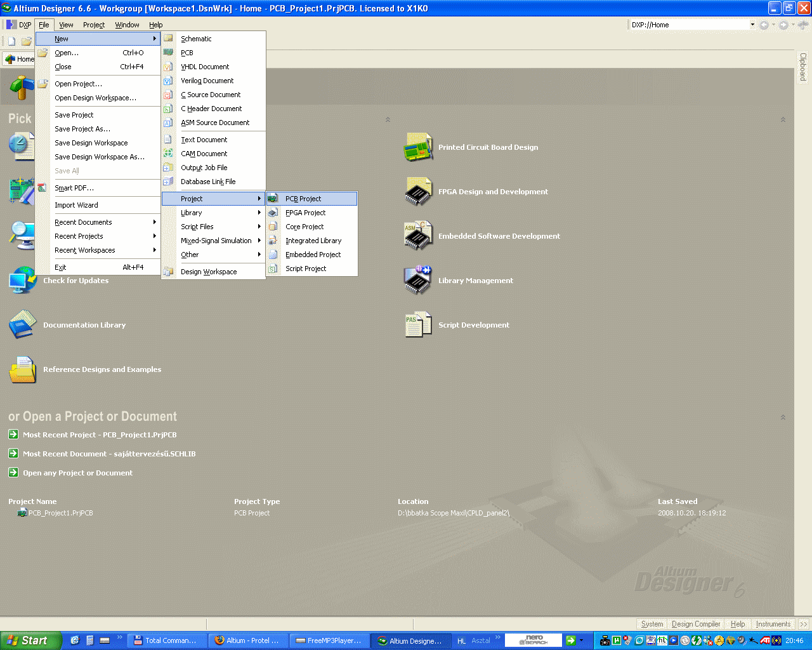Switch to Total Commander in the taskbar
Screen dimensions: 812x650
click(x=167, y=640)
